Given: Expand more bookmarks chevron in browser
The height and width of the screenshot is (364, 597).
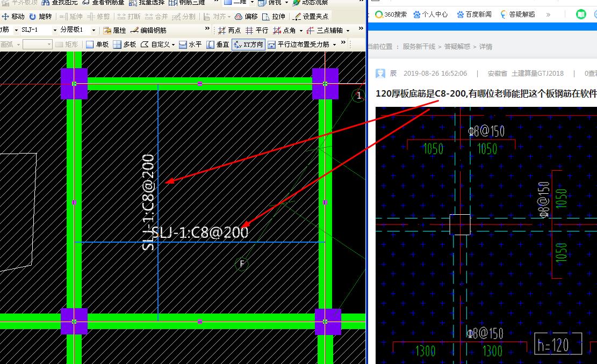Looking at the screenshot, I should (548, 14).
